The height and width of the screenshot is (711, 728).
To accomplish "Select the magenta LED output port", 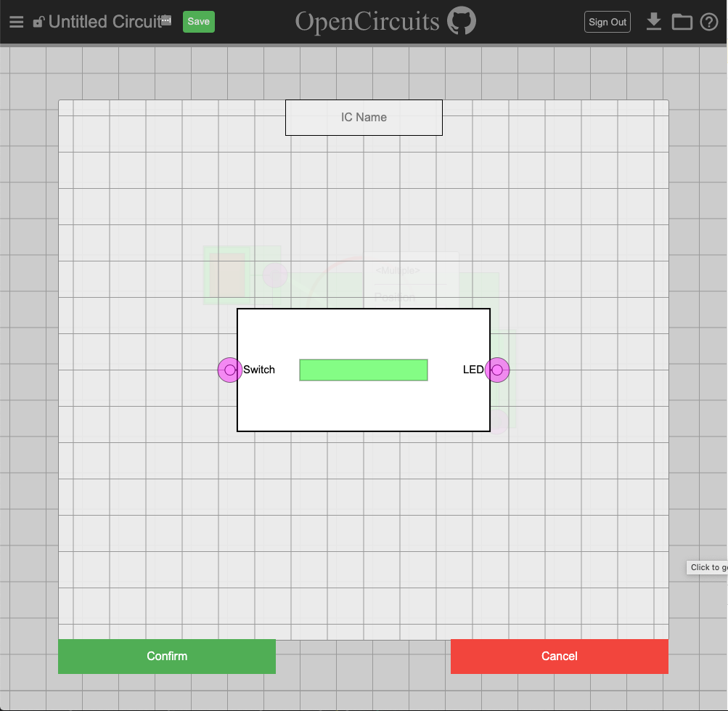I will point(498,370).
